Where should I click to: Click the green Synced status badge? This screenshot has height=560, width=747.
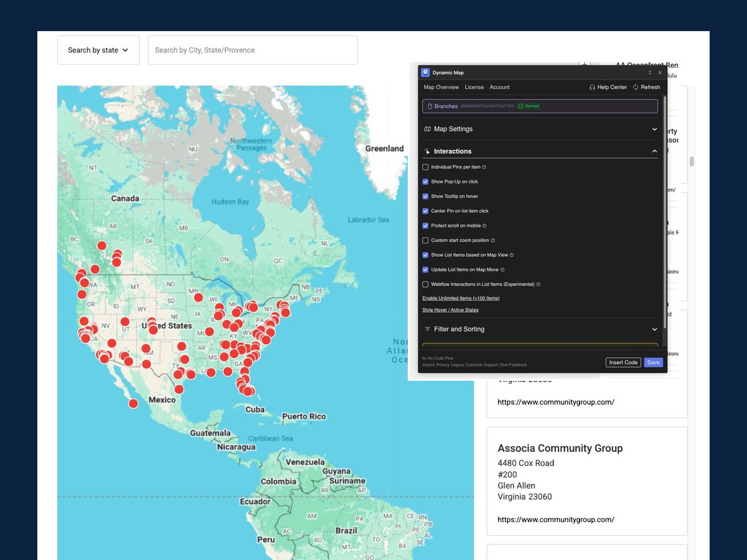[x=529, y=106]
